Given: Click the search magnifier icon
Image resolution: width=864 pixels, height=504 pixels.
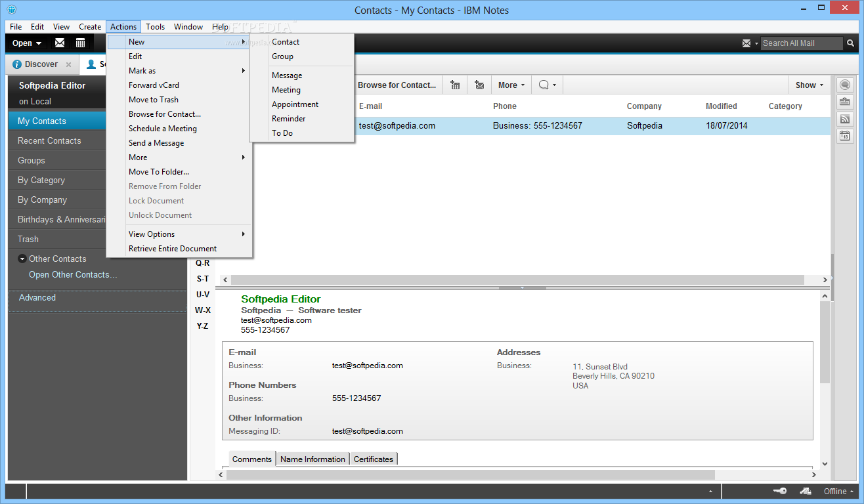Looking at the screenshot, I should 851,43.
